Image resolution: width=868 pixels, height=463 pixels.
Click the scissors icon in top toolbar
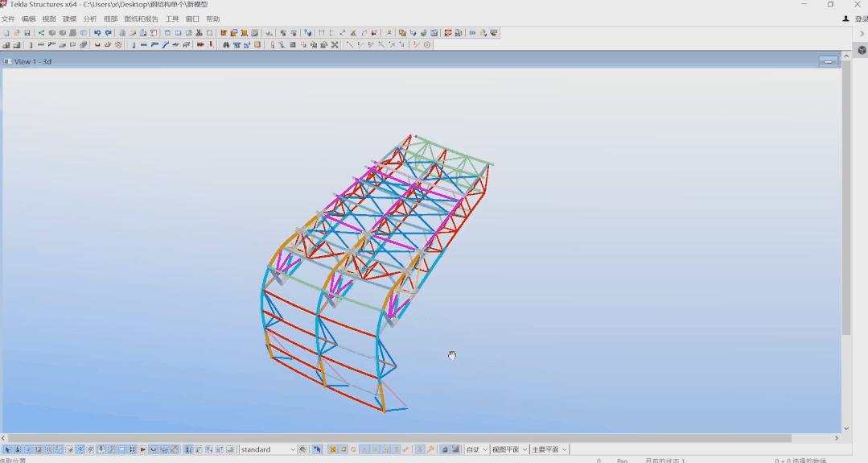point(199,33)
